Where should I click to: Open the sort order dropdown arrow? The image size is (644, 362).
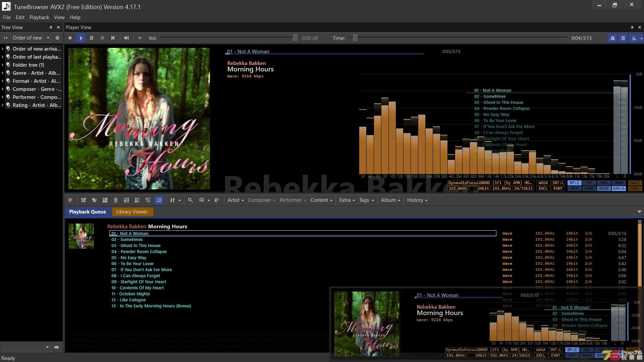click(x=180, y=200)
